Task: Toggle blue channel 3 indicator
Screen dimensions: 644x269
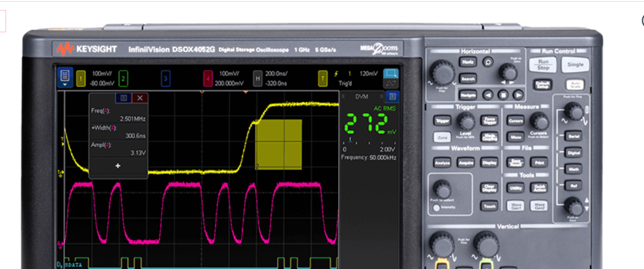Action: (165, 78)
